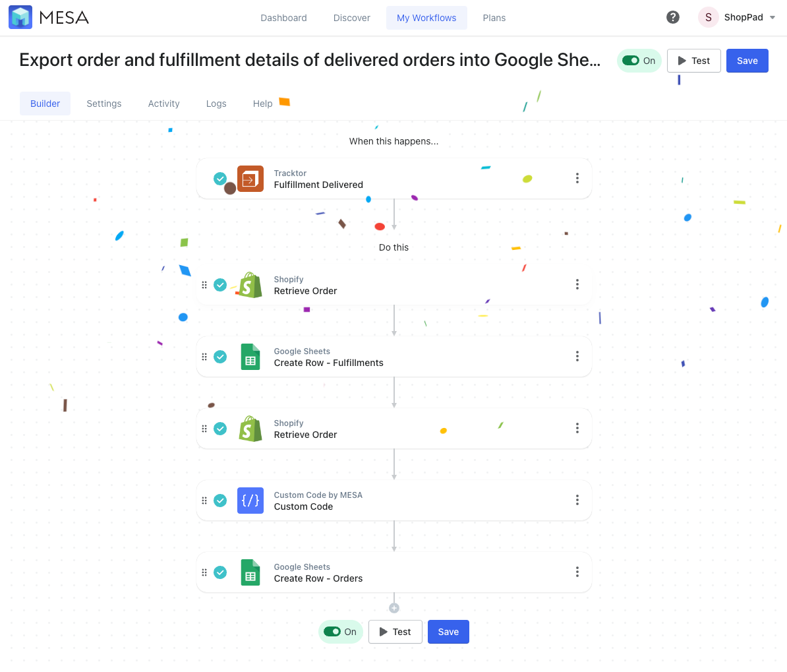Click the checkmark status on Fulfillment Delivered
This screenshot has width=787, height=672.
click(x=220, y=178)
